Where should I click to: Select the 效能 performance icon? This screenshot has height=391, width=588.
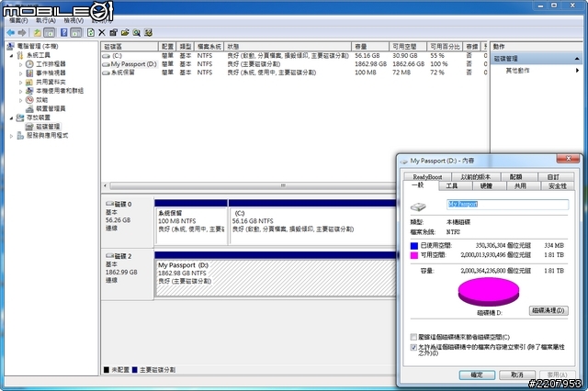[x=29, y=100]
